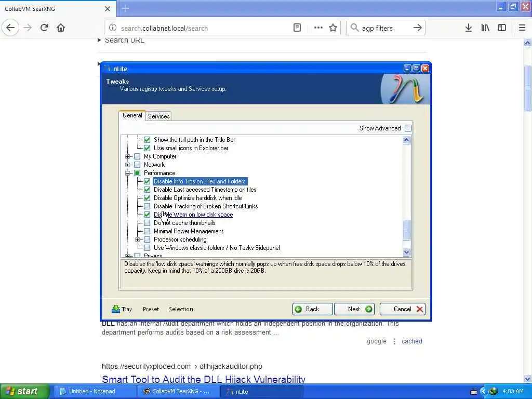The width and height of the screenshot is (532, 399).
Task: Toggle the My Computer group checkbox
Action: tap(137, 156)
